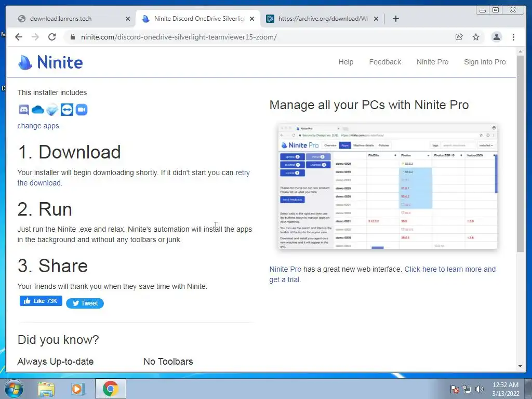This screenshot has width=532, height=399.
Task: Launch Windows Media Player from taskbar
Action: [x=78, y=389]
